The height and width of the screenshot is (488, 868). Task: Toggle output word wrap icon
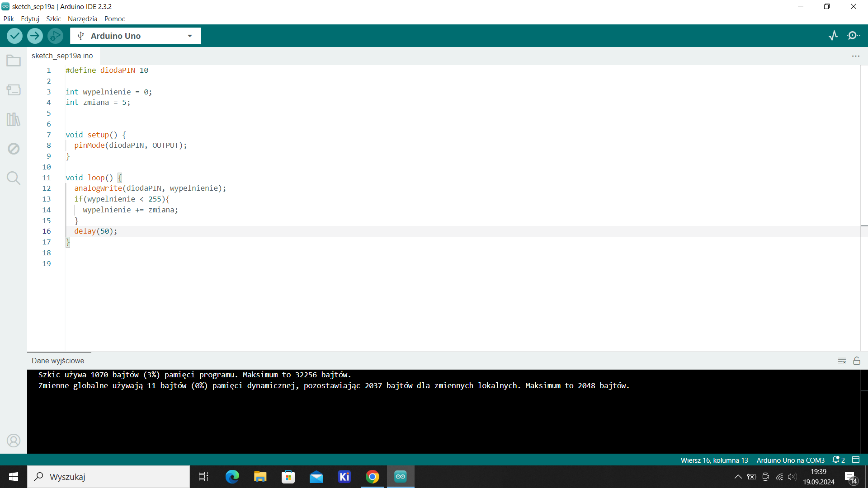(x=842, y=361)
